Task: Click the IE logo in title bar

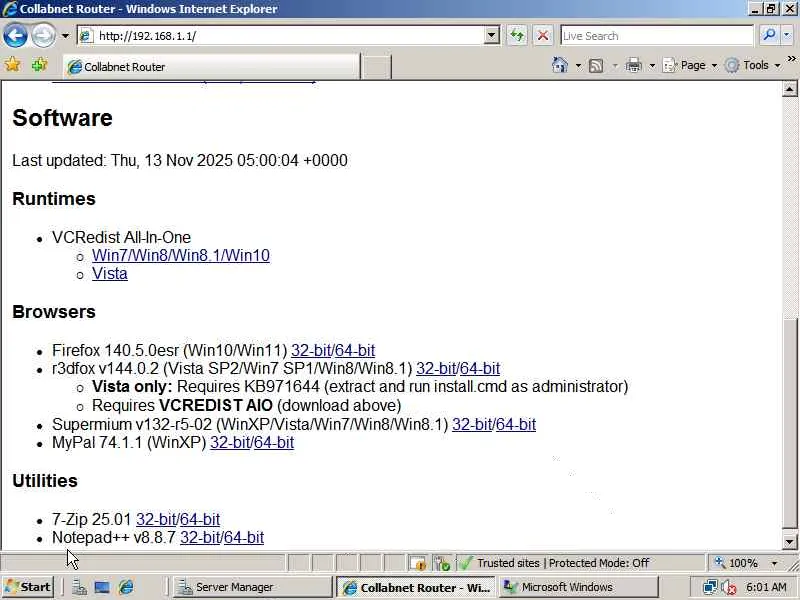Action: (x=9, y=9)
